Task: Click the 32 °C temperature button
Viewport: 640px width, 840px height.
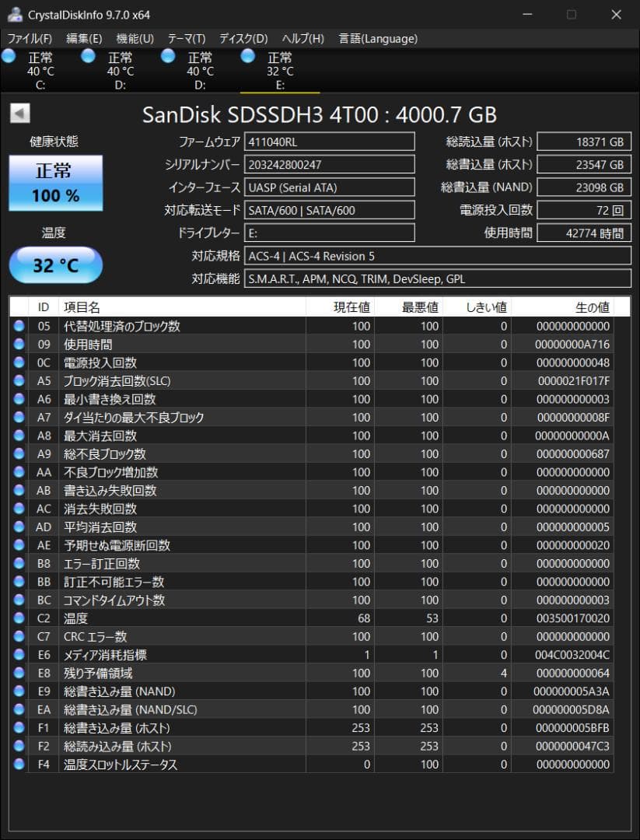Action: [x=56, y=265]
